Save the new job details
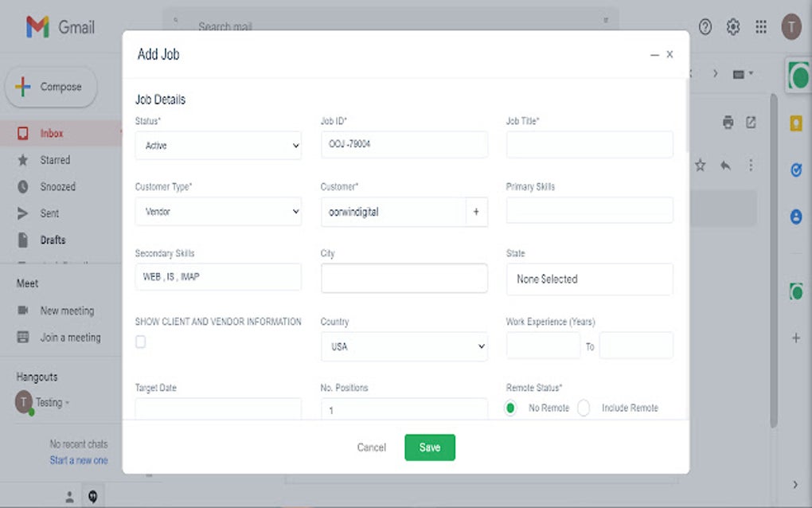The width and height of the screenshot is (812, 508). pyautogui.click(x=429, y=447)
